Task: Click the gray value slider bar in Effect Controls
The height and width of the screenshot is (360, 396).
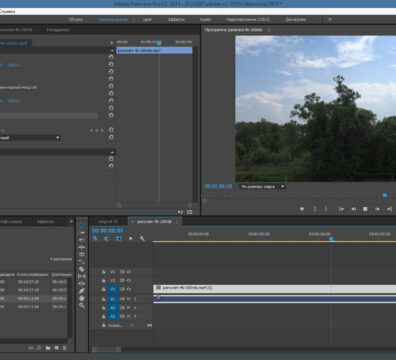Action: [x=49, y=116]
